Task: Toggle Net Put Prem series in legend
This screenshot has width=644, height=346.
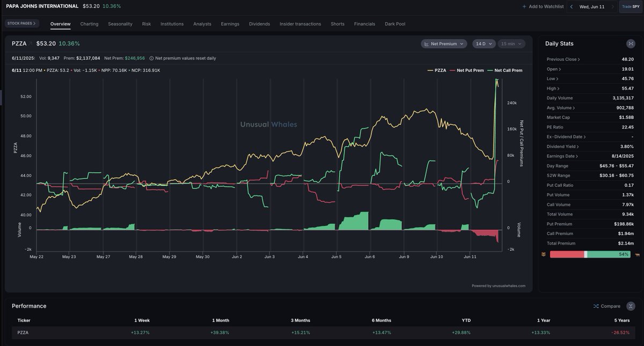Action: click(x=466, y=70)
